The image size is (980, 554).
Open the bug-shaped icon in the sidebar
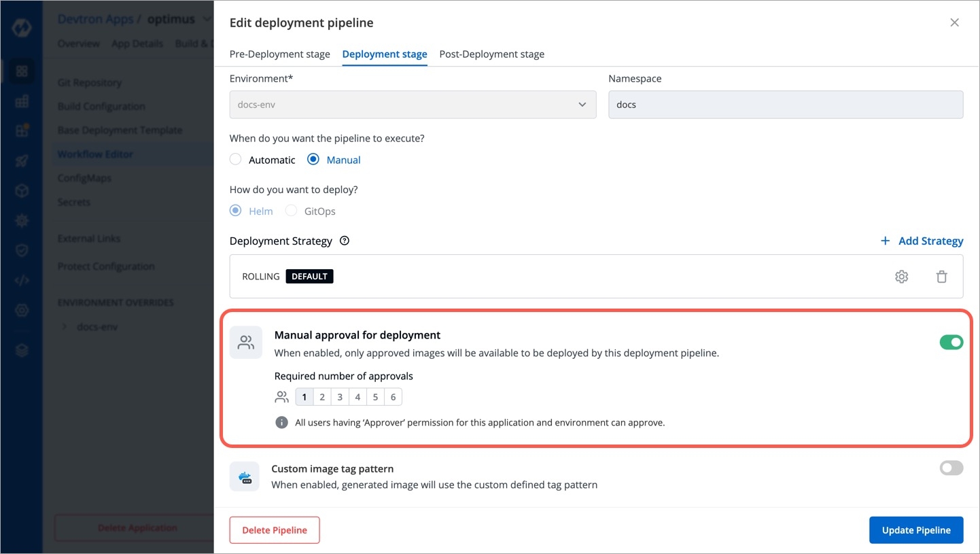tap(22, 221)
